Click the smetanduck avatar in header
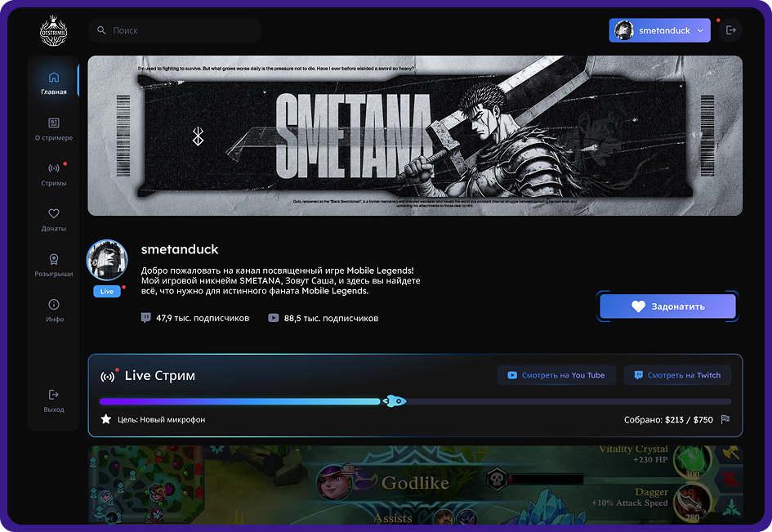 [x=624, y=30]
